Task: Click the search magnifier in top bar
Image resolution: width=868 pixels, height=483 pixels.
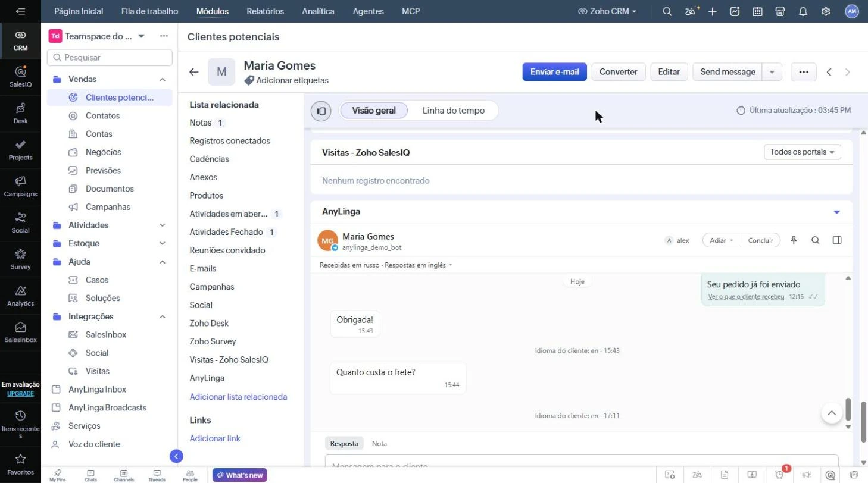Action: pos(667,11)
